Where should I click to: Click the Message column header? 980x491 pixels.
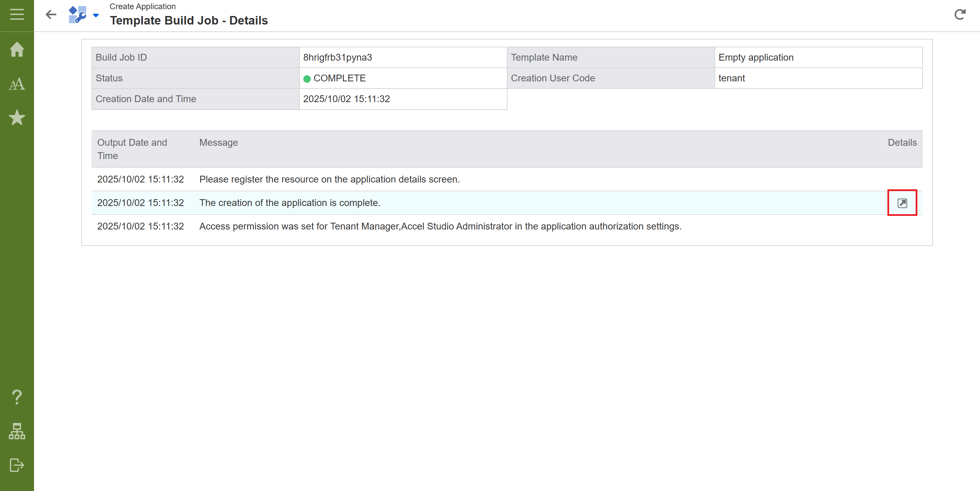coord(219,143)
